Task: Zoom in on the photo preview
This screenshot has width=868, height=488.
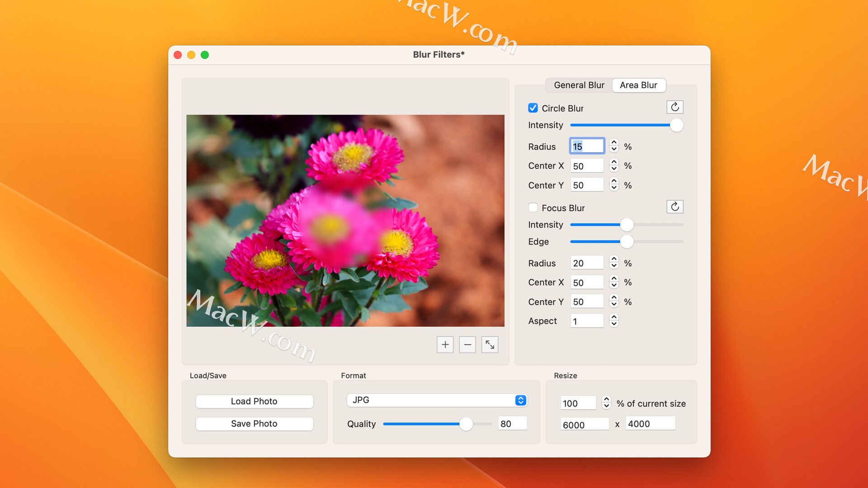Action: click(x=445, y=345)
